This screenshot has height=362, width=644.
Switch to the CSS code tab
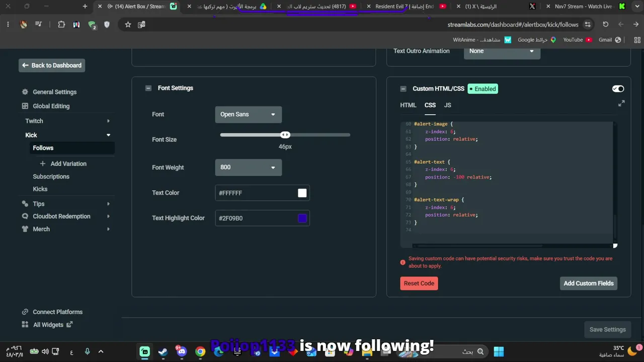tap(430, 105)
